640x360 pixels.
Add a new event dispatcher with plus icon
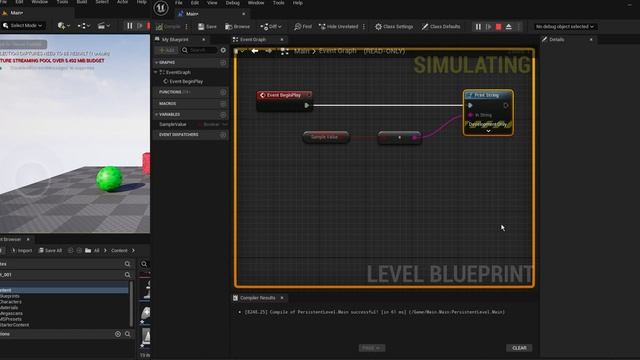tap(223, 135)
